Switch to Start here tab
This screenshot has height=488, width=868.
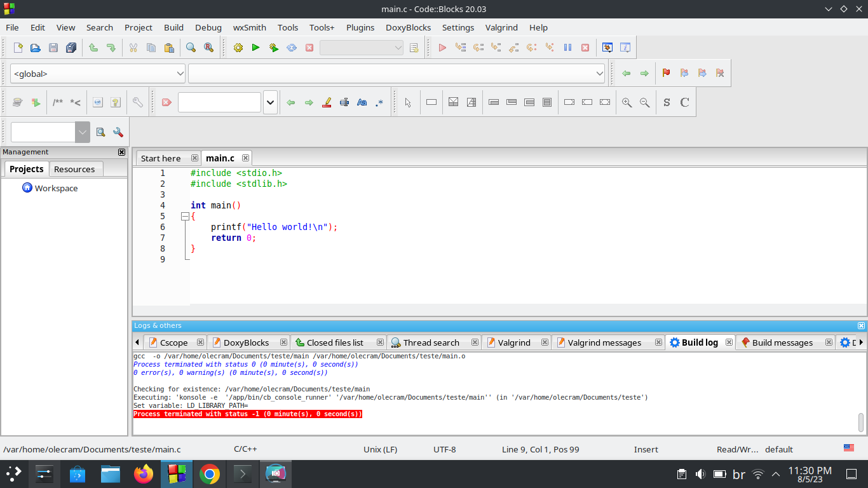click(x=161, y=158)
